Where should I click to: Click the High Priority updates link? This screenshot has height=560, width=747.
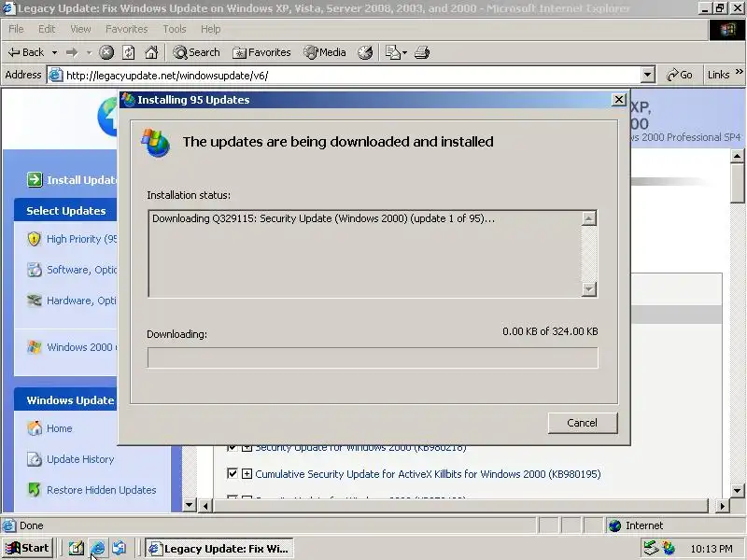click(x=81, y=239)
